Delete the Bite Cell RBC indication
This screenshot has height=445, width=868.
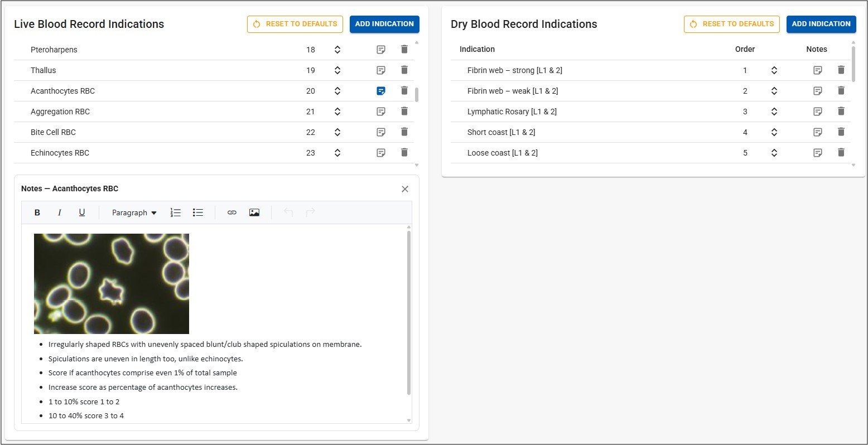click(404, 132)
